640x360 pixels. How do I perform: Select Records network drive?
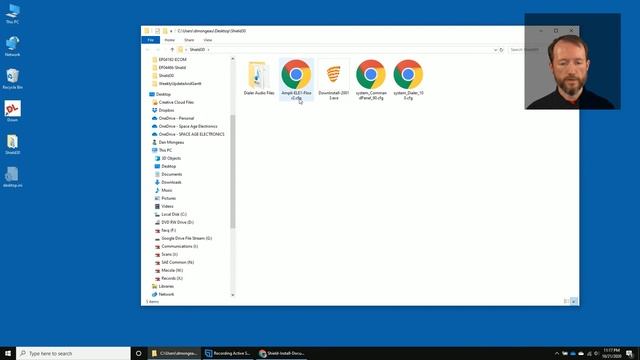[x=172, y=278]
